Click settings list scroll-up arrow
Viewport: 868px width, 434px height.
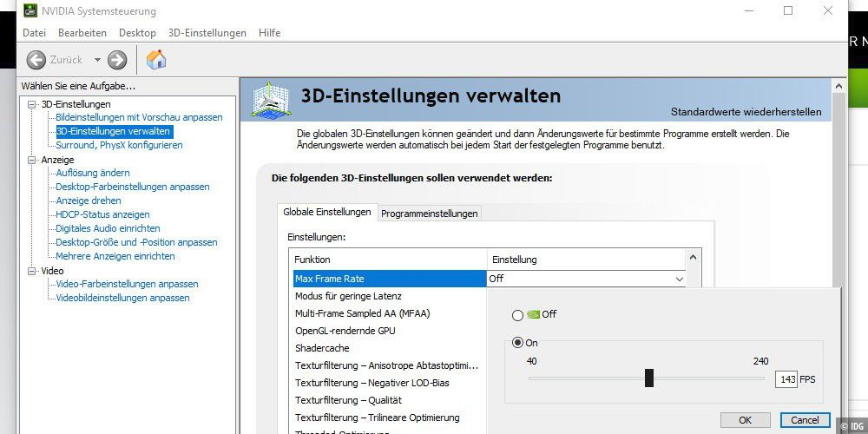693,257
